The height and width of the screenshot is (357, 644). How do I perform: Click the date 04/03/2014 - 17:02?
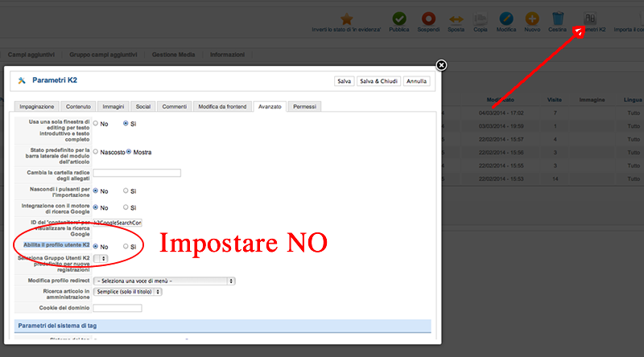pyautogui.click(x=501, y=113)
